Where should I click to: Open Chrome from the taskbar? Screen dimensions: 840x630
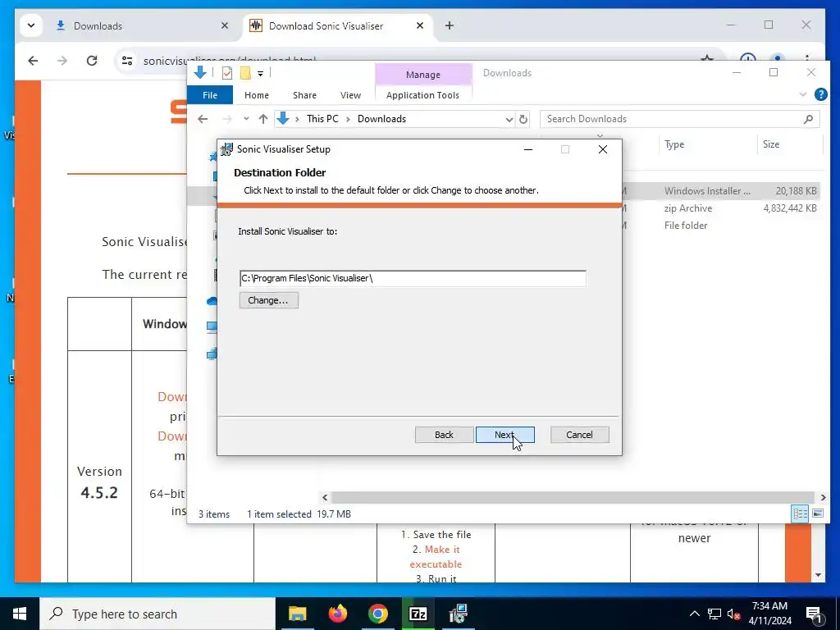377,614
